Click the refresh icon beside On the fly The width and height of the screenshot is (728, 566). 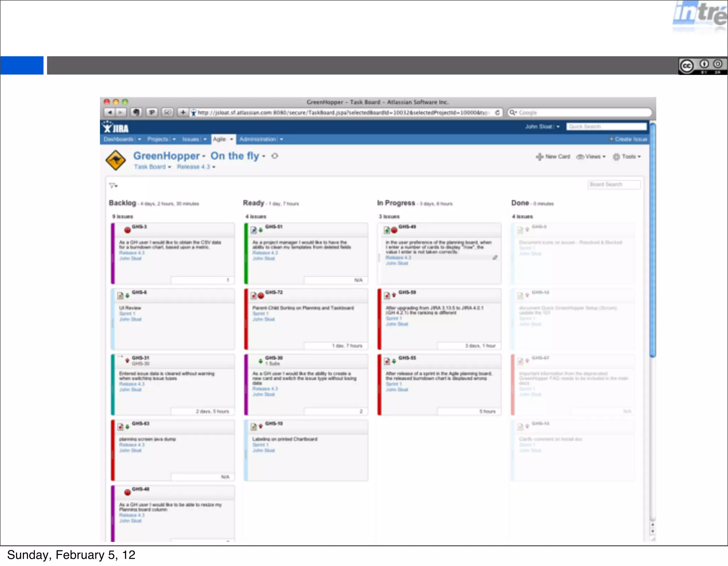275,156
